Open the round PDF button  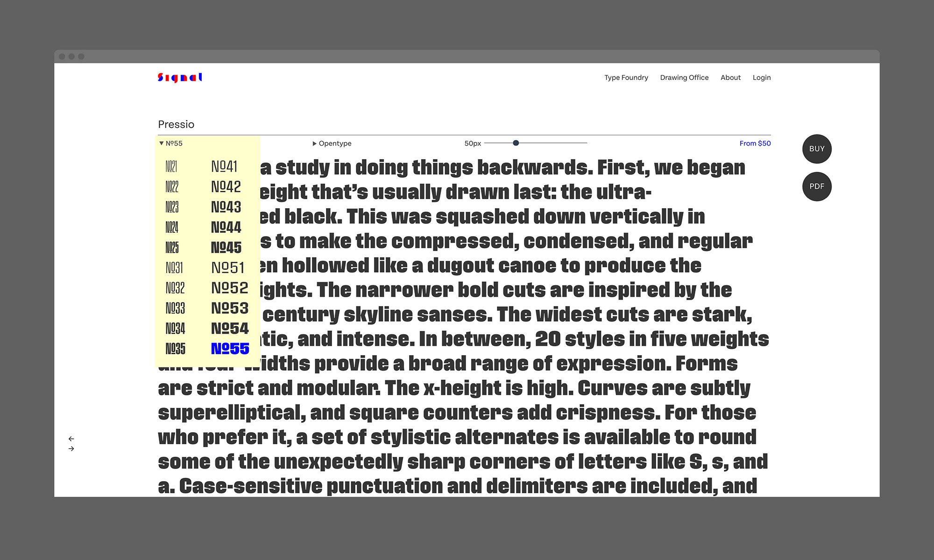pyautogui.click(x=816, y=186)
